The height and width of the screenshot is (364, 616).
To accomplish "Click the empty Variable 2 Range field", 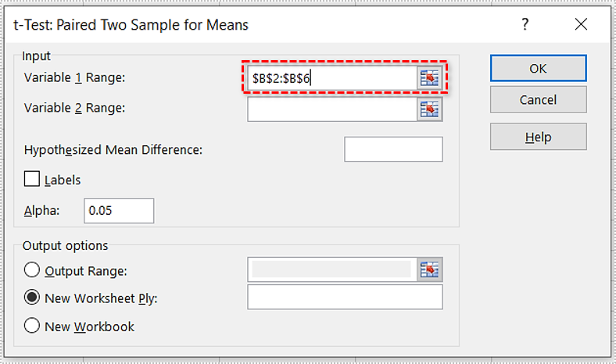I will 331,109.
